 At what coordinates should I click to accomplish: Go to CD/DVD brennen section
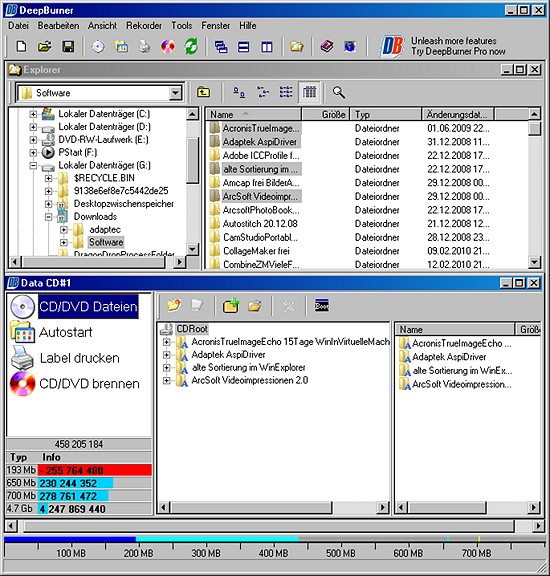pyautogui.click(x=89, y=384)
